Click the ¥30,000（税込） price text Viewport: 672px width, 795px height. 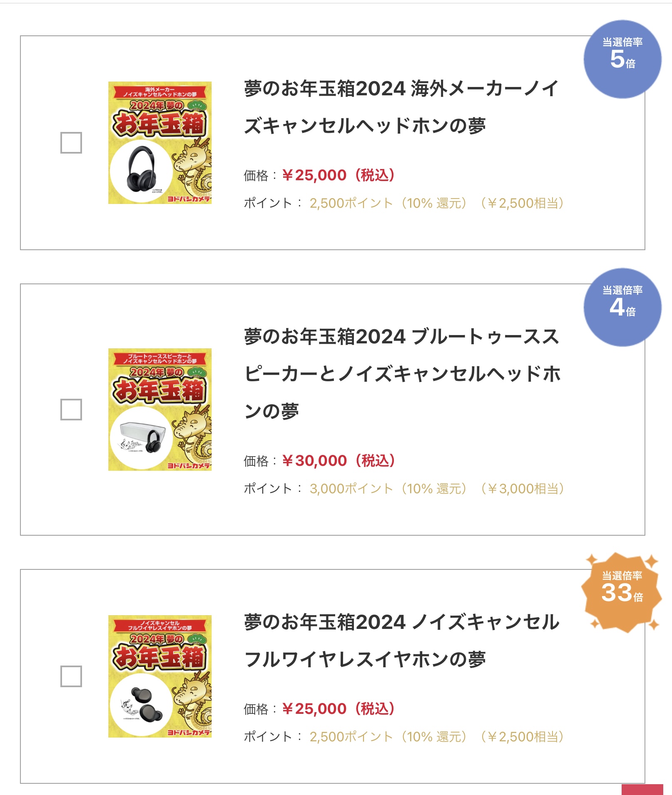[338, 461]
